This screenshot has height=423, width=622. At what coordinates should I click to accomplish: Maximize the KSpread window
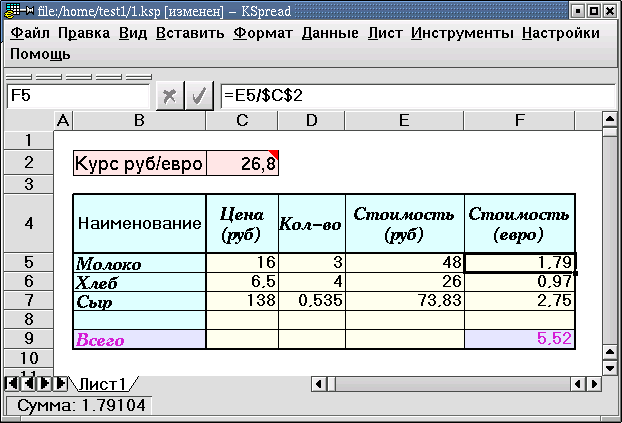(x=593, y=11)
